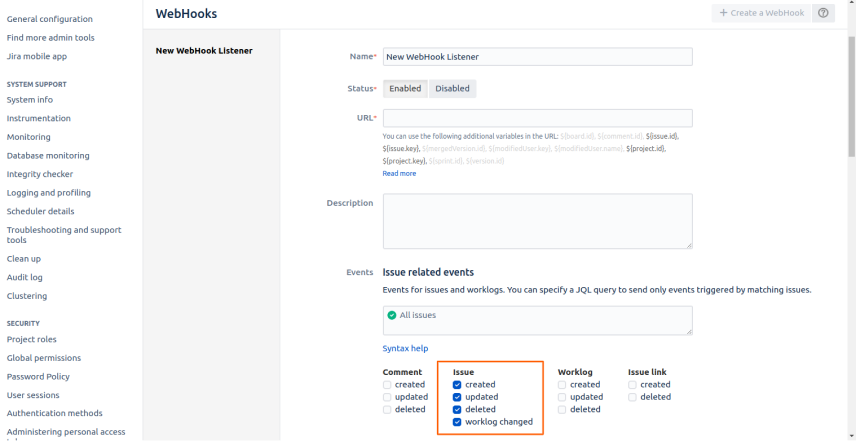
Task: Check Comment updated checkbox
Action: pyautogui.click(x=387, y=397)
